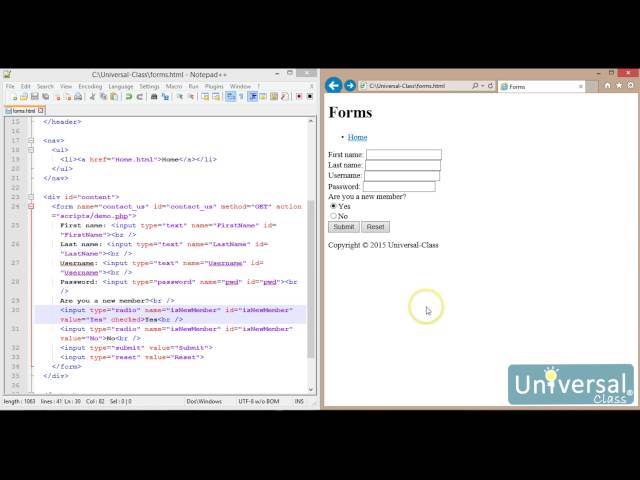Click the New file icon in Notepad++ toolbar
Image resolution: width=640 pixels, height=480 pixels.
(x=14, y=97)
